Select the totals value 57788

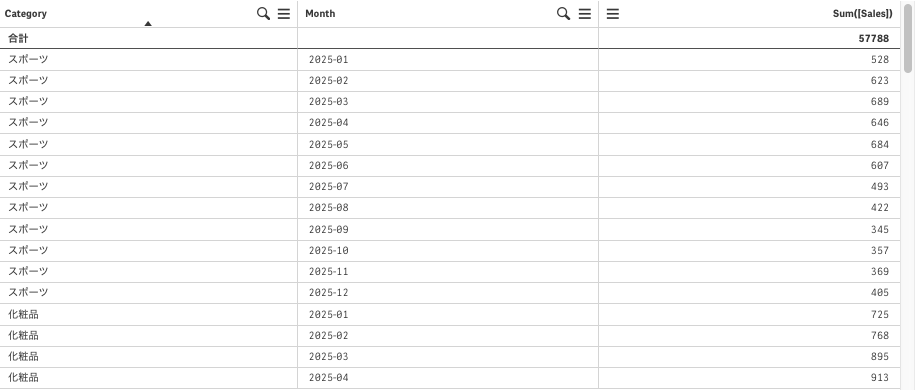874,39
